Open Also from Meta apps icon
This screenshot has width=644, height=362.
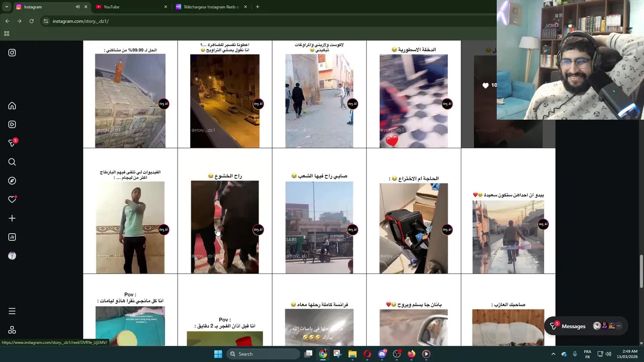point(12,330)
